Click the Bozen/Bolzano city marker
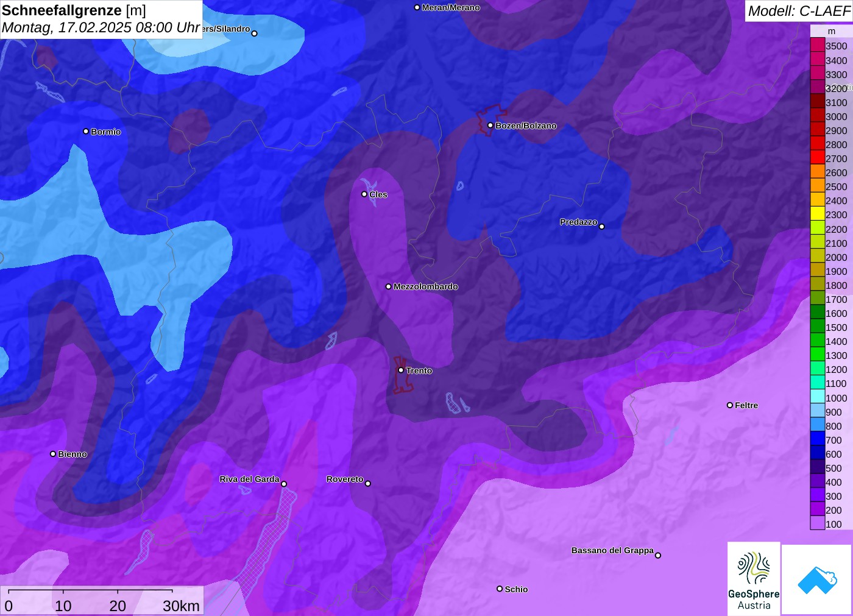 490,126
